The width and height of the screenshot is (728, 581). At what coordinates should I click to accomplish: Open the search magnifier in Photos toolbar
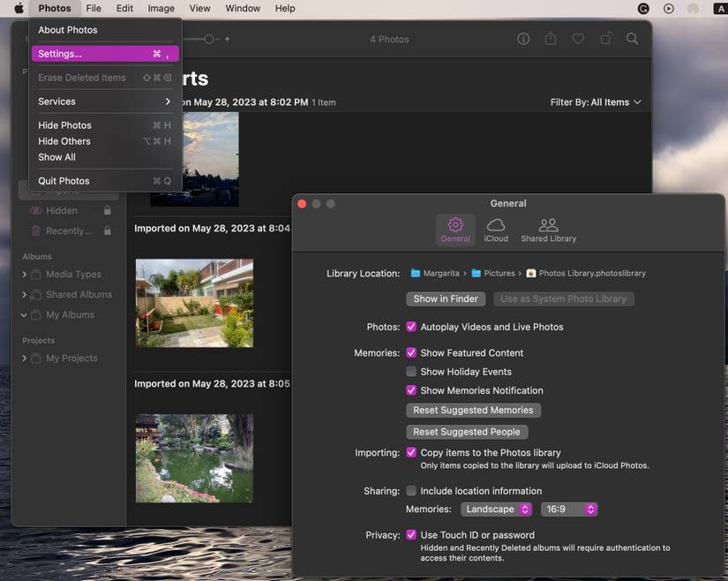pos(632,39)
